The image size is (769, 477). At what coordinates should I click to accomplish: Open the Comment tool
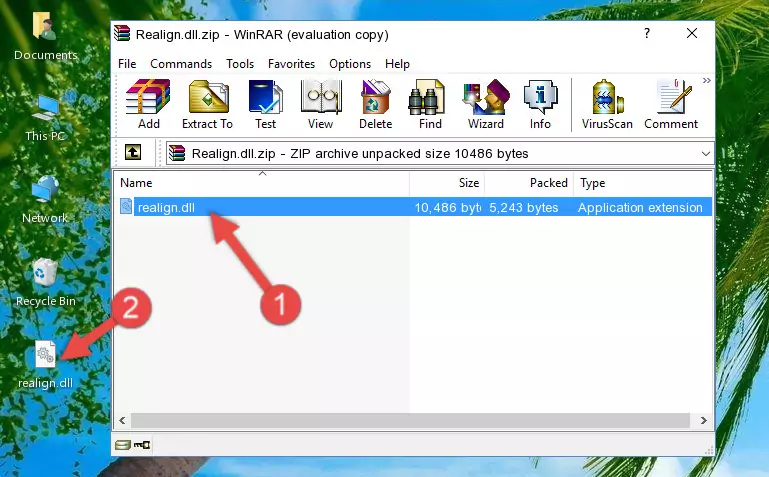(x=671, y=104)
